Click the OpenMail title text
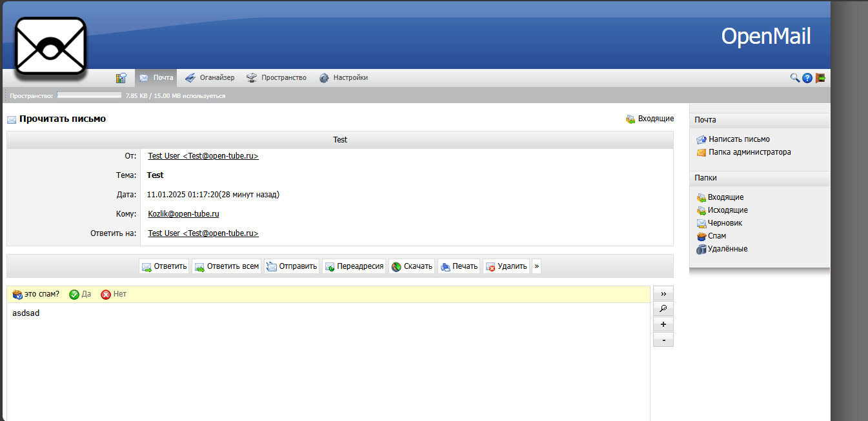Image resolution: width=868 pixels, height=421 pixels. pos(766,36)
